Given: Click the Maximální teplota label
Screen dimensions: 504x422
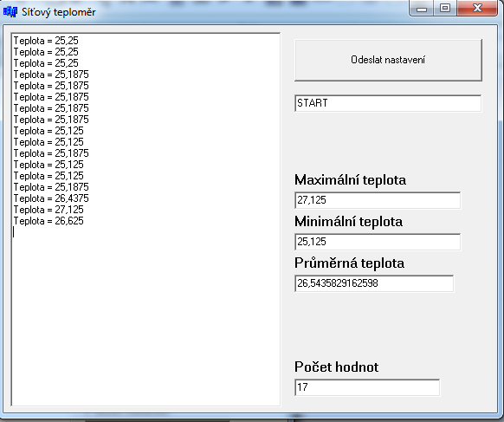Looking at the screenshot, I should [350, 179].
